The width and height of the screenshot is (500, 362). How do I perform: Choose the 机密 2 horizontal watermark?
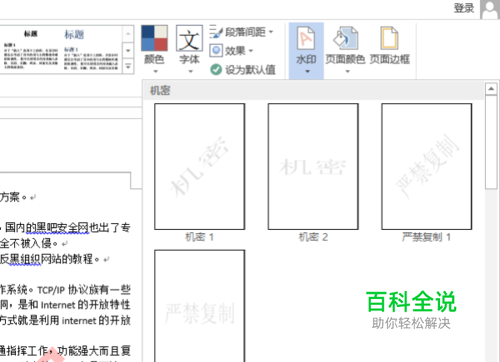[313, 166]
